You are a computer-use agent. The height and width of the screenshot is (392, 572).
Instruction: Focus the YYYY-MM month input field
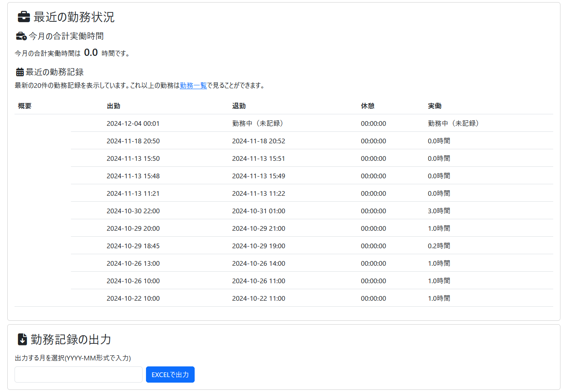[x=79, y=375]
